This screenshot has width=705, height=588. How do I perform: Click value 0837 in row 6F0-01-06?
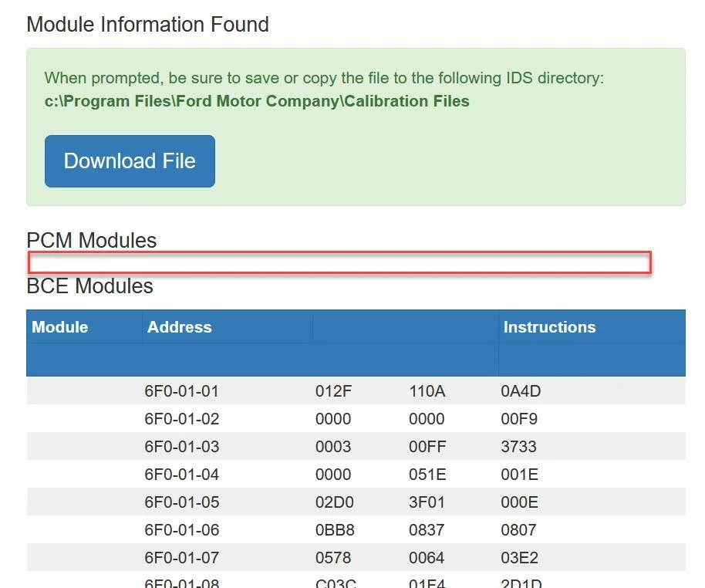pos(427,530)
